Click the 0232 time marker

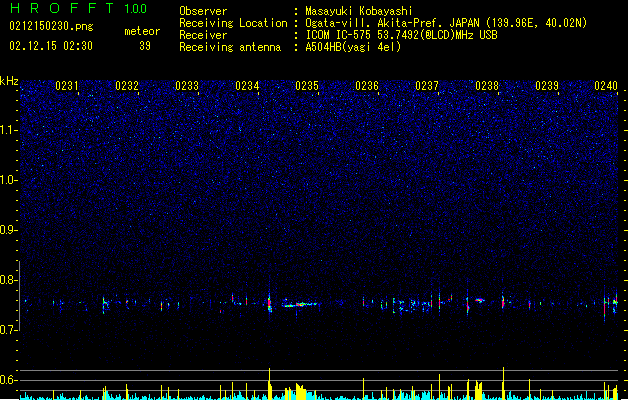(127, 85)
